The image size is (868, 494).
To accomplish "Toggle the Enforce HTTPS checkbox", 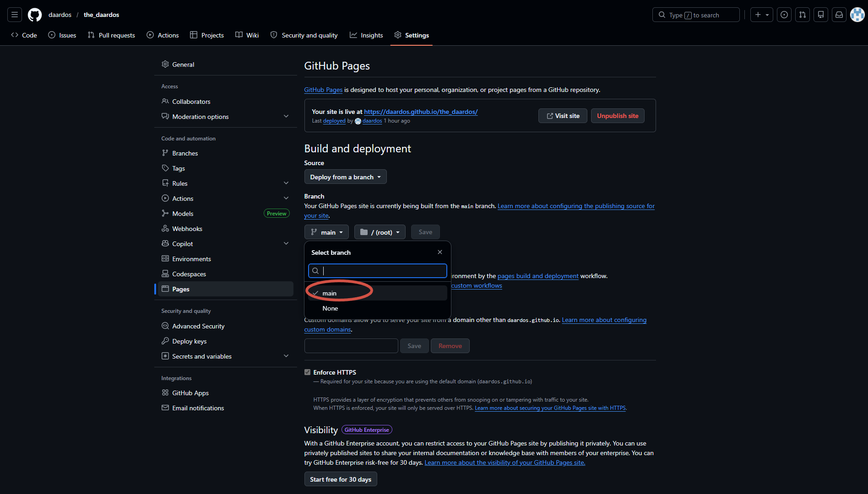I will [x=308, y=372].
